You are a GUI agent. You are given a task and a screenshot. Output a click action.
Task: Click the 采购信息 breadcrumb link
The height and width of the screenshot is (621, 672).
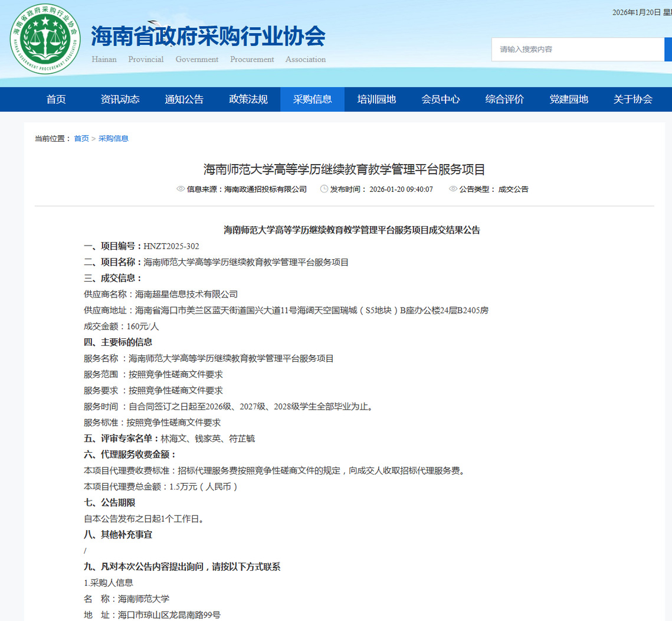pos(113,139)
